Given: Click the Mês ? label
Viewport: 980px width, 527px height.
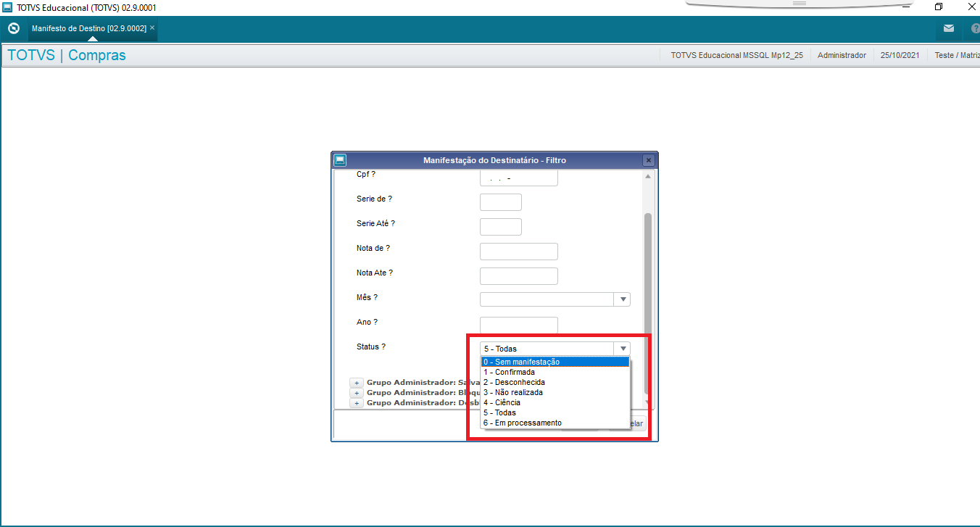Looking at the screenshot, I should pyautogui.click(x=367, y=297).
